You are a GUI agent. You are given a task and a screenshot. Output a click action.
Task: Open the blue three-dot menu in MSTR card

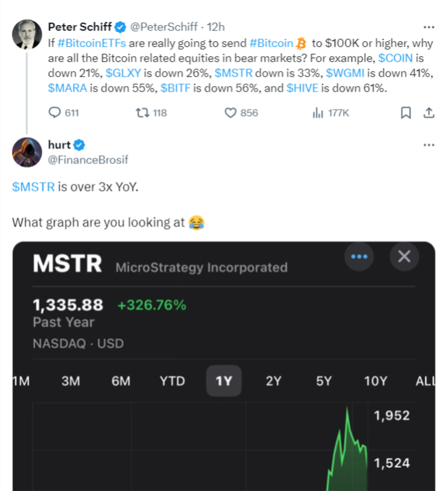pyautogui.click(x=359, y=257)
